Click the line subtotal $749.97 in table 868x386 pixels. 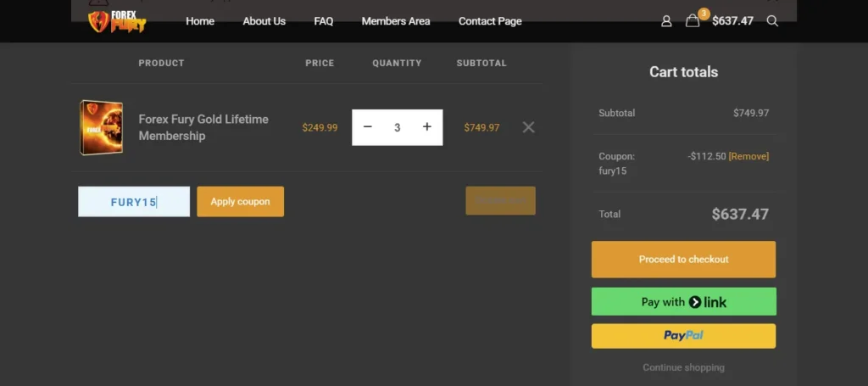[x=481, y=128]
